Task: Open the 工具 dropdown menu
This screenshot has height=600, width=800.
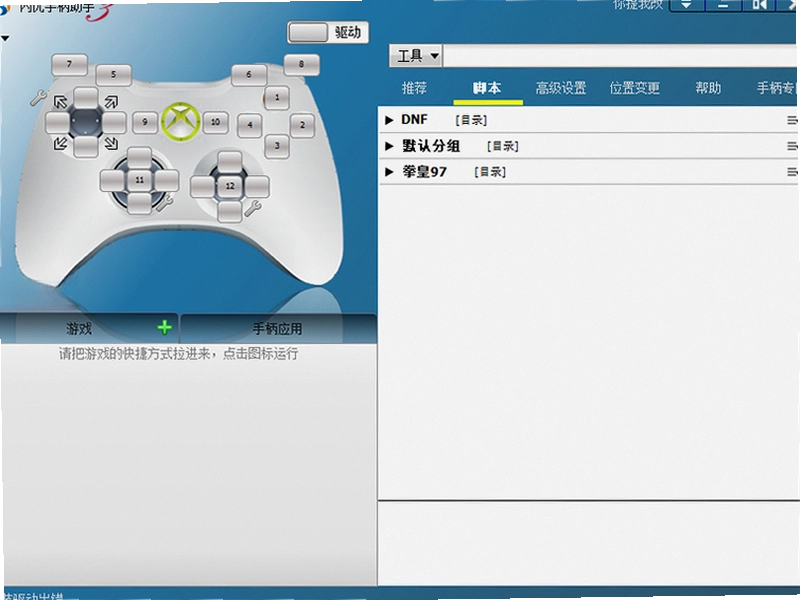Action: point(416,56)
